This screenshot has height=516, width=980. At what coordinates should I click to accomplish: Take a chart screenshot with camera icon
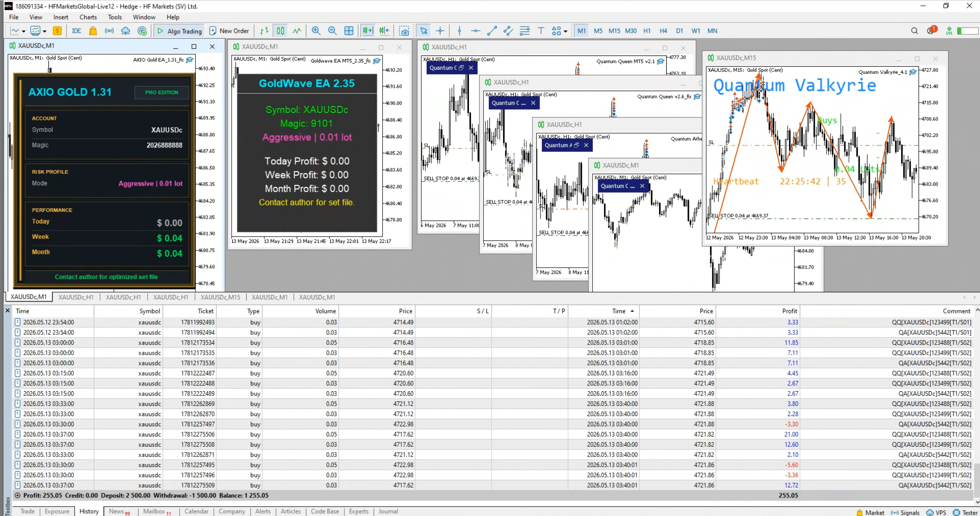point(404,31)
